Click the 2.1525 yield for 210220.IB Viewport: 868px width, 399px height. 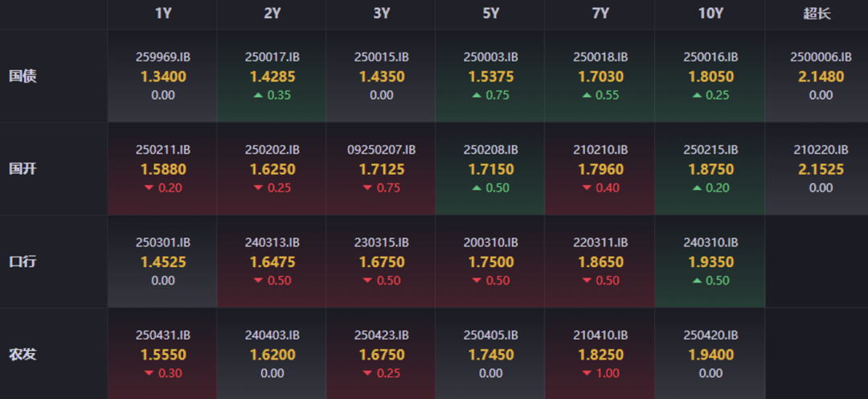pos(821,169)
